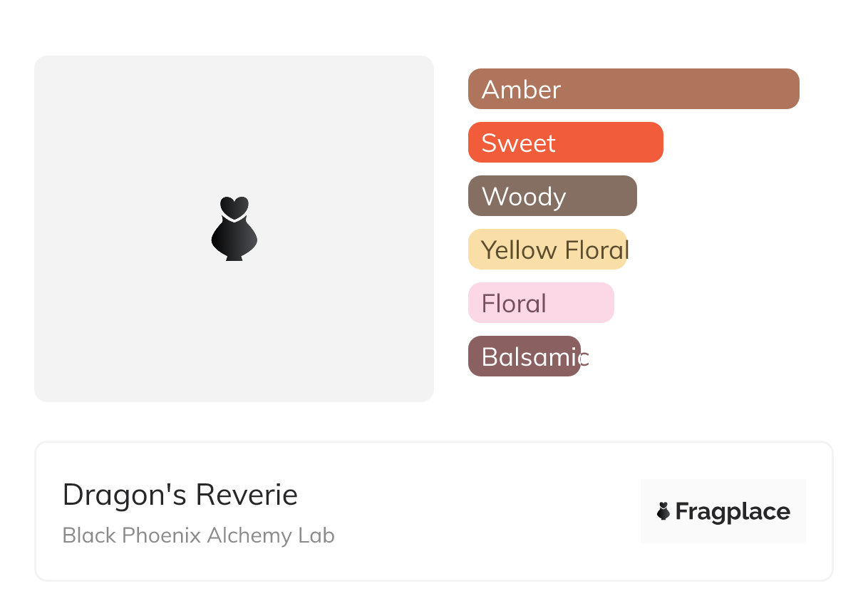The width and height of the screenshot is (868, 616).
Task: Click the Fragplace wordmark text
Action: [x=733, y=511]
